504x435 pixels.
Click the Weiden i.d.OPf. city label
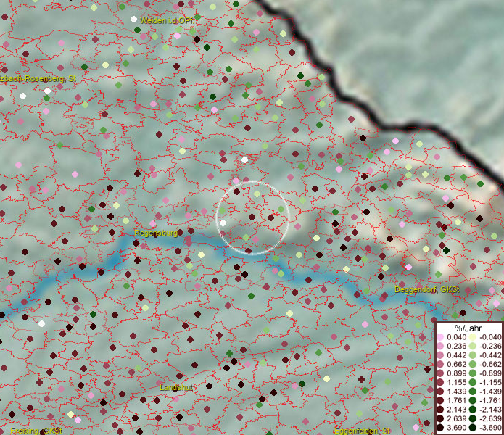[167, 20]
